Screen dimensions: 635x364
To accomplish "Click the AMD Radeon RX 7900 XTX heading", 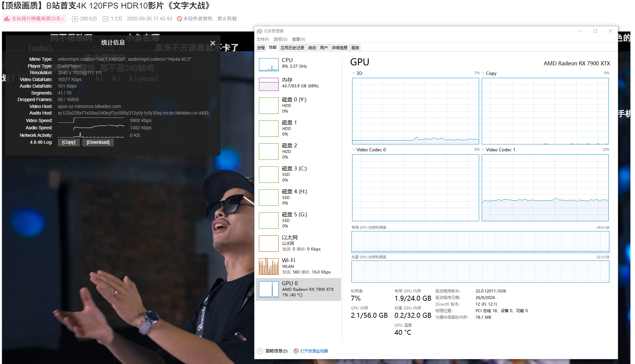I will [x=577, y=63].
